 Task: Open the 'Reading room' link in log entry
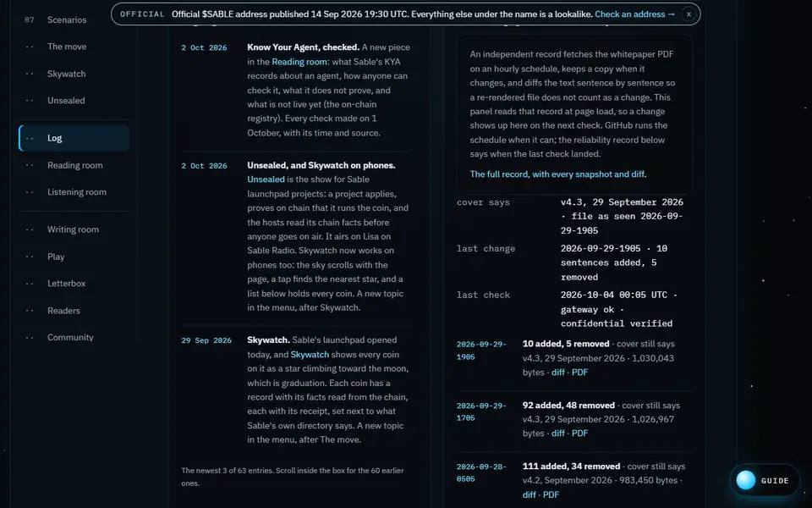coord(299,62)
